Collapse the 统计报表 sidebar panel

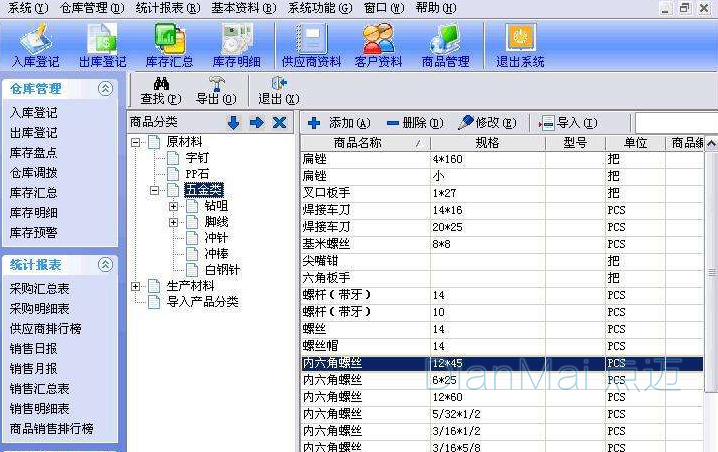105,265
